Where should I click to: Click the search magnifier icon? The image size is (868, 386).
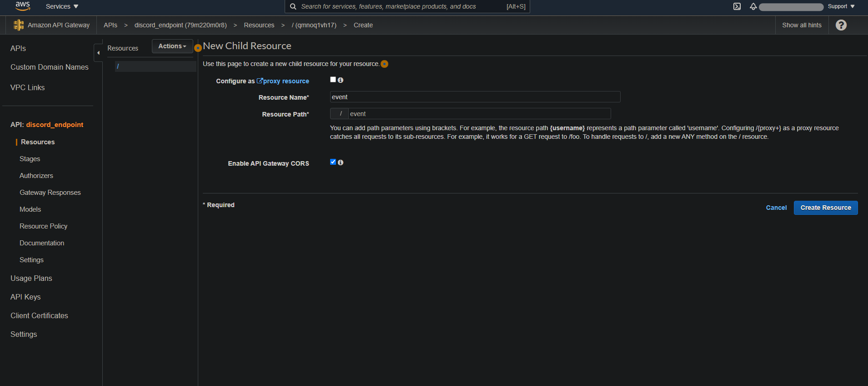293,6
